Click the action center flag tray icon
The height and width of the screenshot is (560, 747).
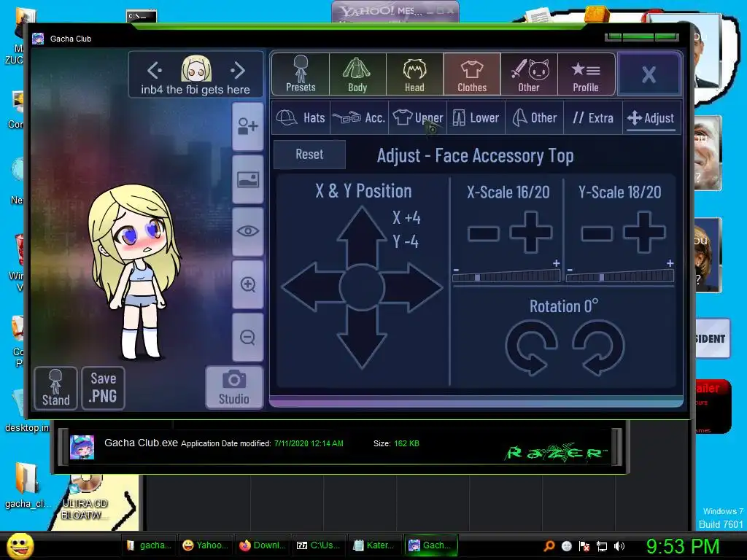pyautogui.click(x=584, y=546)
